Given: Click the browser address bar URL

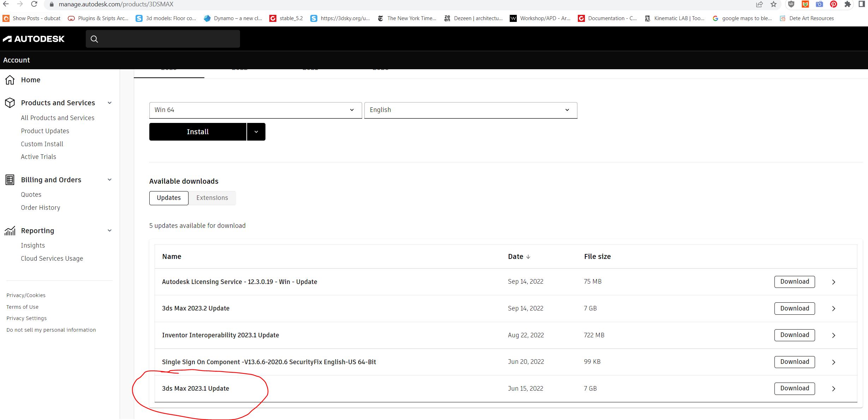Looking at the screenshot, I should (116, 4).
